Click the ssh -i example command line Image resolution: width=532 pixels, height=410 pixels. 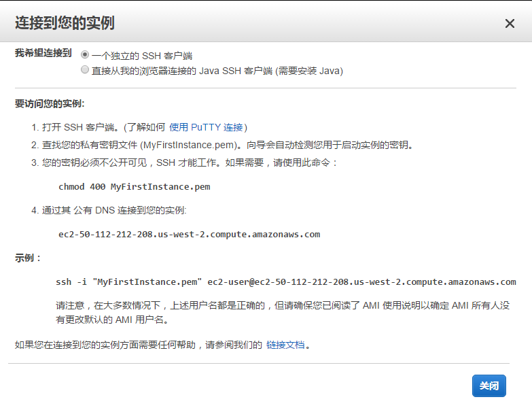(285, 281)
